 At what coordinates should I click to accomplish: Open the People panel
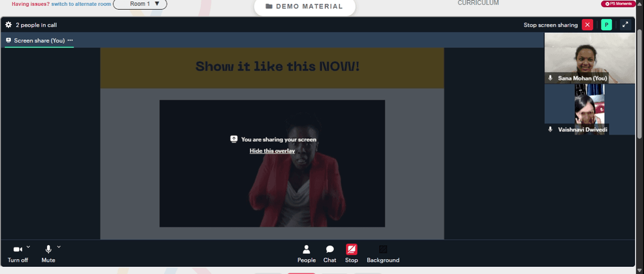307,254
